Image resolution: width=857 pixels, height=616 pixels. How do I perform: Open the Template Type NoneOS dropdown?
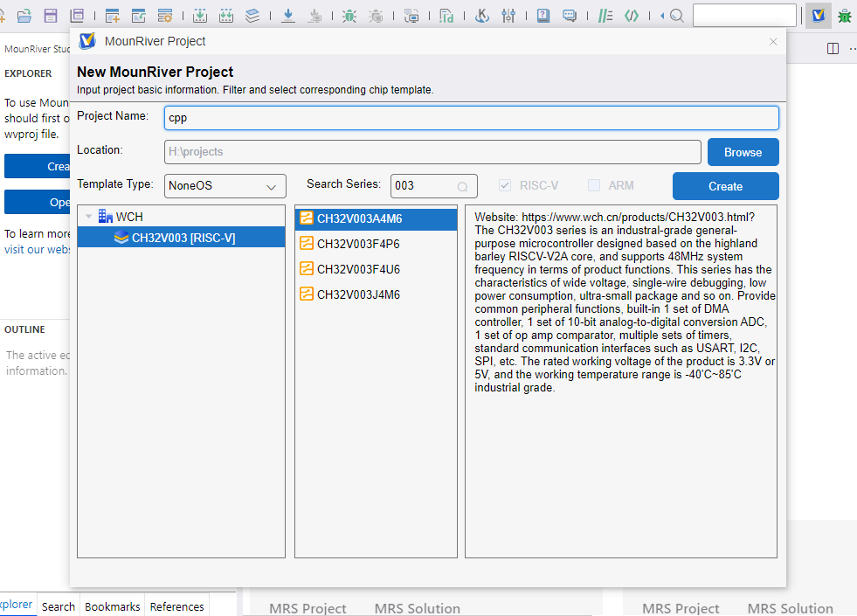coord(225,186)
